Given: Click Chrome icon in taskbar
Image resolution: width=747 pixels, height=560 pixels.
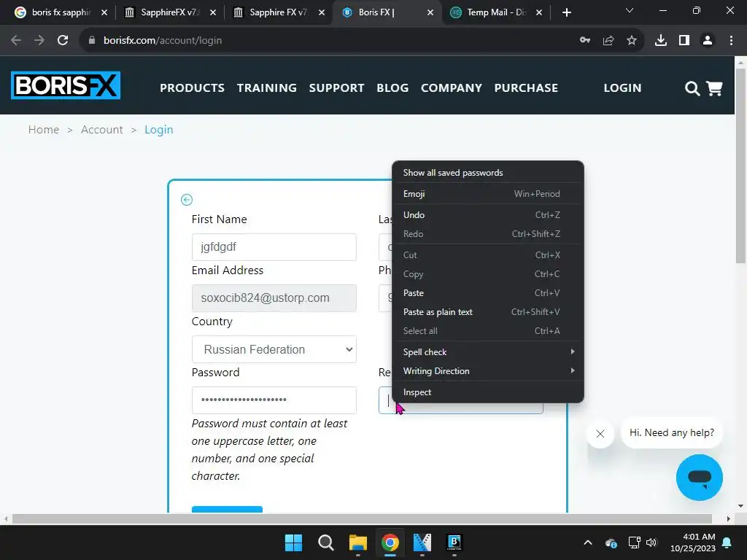Looking at the screenshot, I should pos(390,542).
